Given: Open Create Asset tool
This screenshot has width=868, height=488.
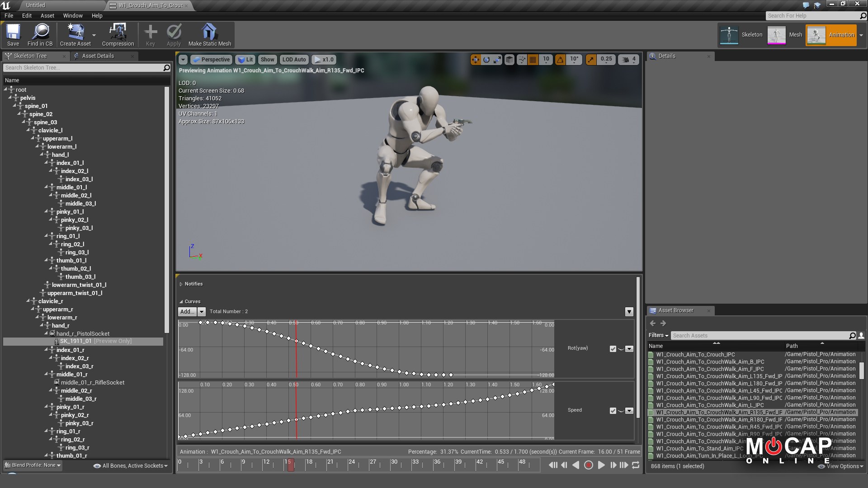Looking at the screenshot, I should click(x=75, y=35).
